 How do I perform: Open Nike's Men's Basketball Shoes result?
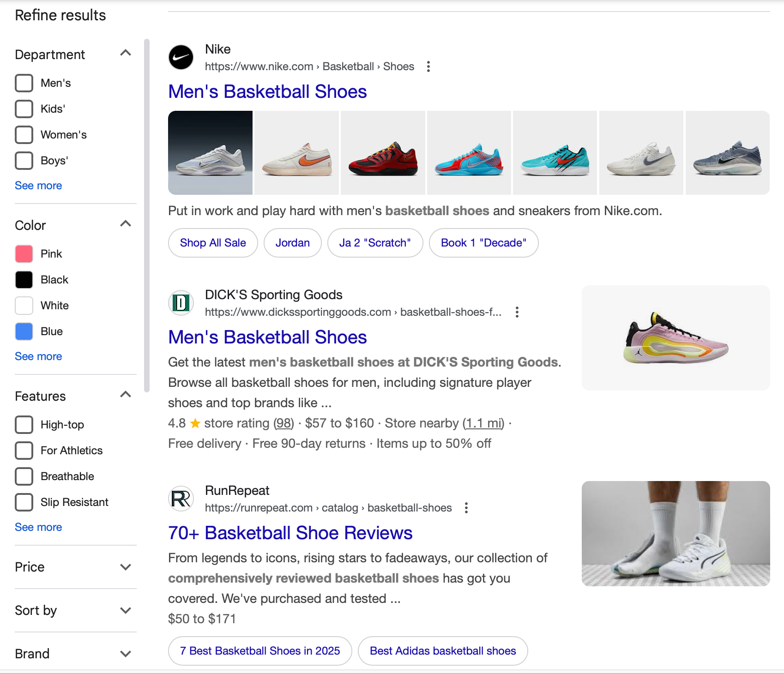point(267,91)
